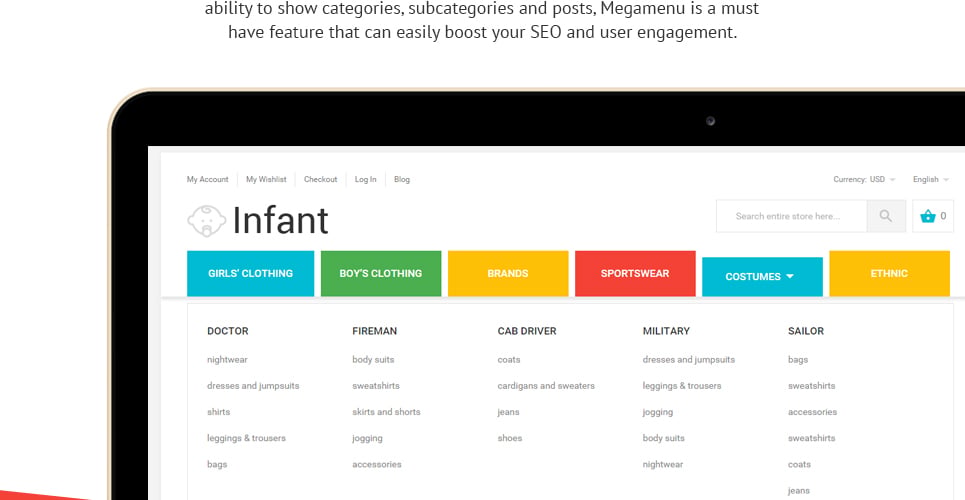Open body suits under Military
Screen dimensions: 965x500
pyautogui.click(x=663, y=438)
